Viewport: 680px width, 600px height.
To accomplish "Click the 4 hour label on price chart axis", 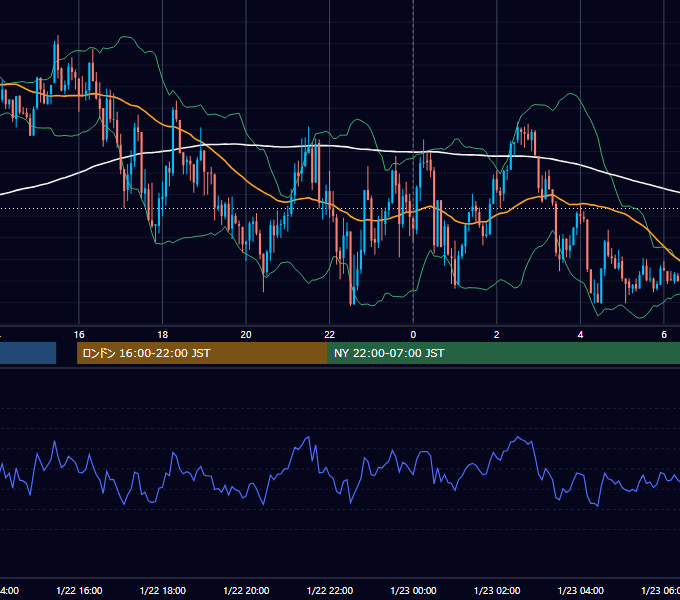I will click(x=580, y=334).
